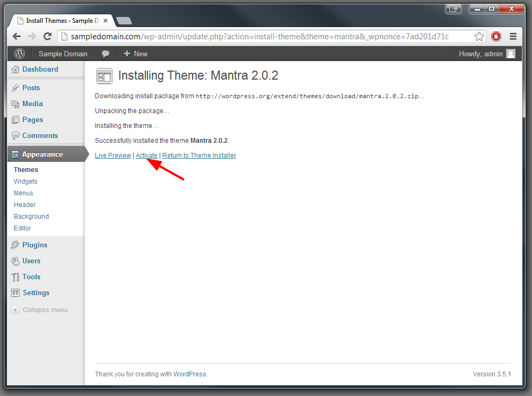This screenshot has width=532, height=396.
Task: Bookmark this page with the star icon
Action: pyautogui.click(x=479, y=37)
